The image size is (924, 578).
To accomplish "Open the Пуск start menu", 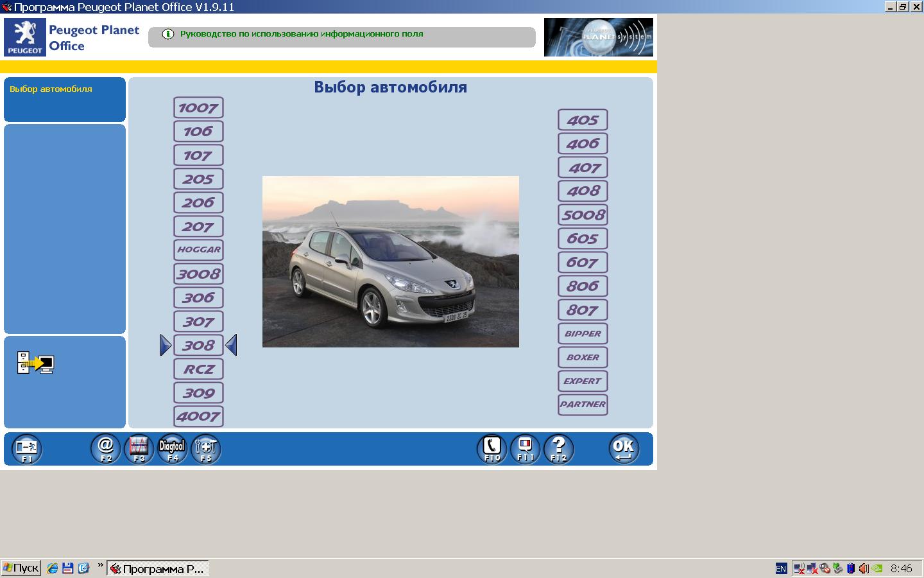I will (21, 568).
